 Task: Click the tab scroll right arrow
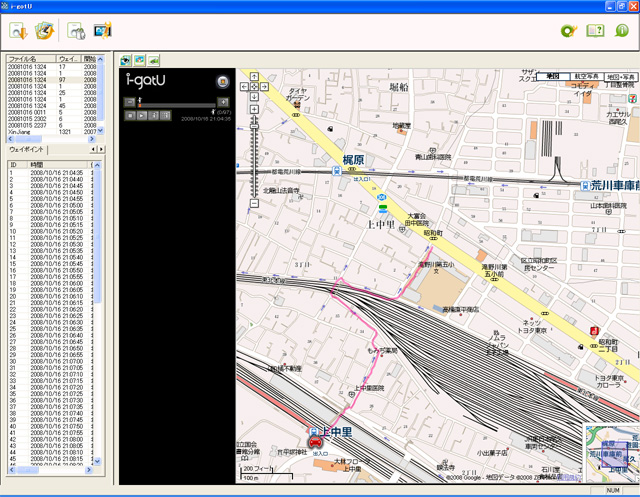(100, 149)
